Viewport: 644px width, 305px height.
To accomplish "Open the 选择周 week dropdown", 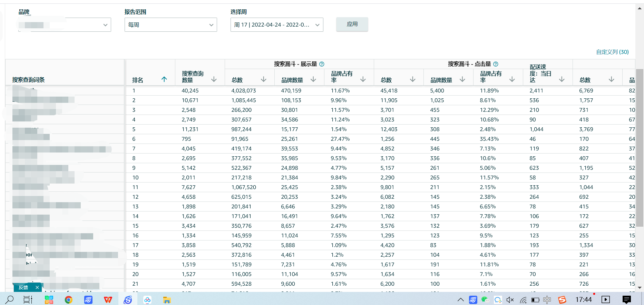I will (277, 25).
